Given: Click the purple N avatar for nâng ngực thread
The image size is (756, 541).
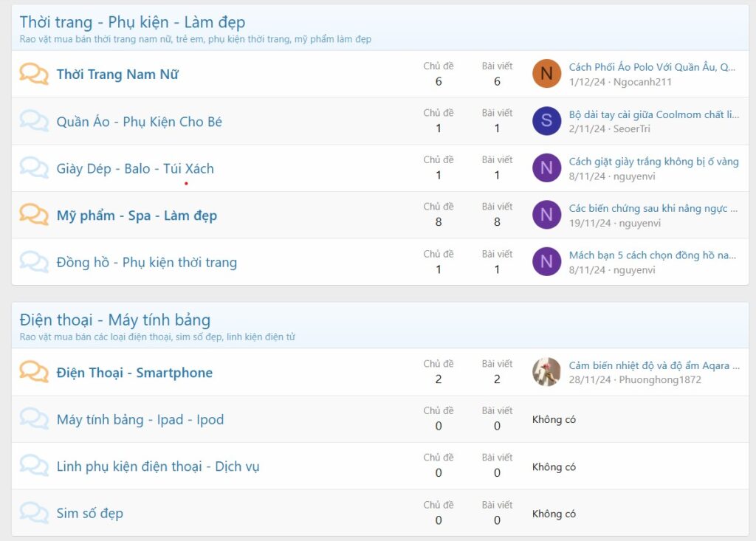Looking at the screenshot, I should (x=546, y=215).
